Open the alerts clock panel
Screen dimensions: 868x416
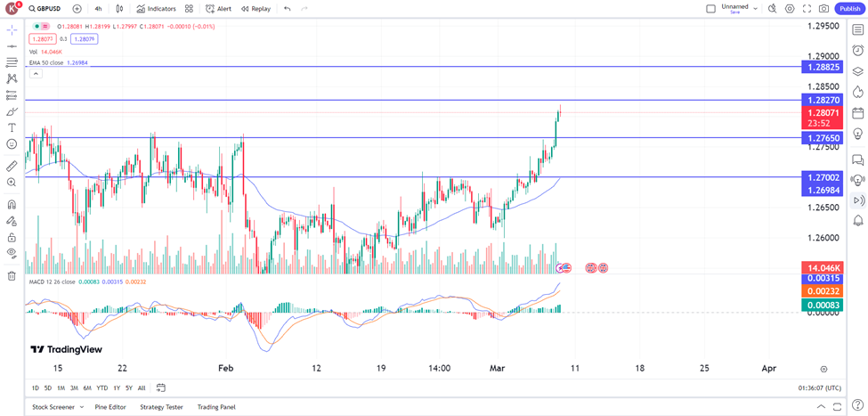[857, 51]
